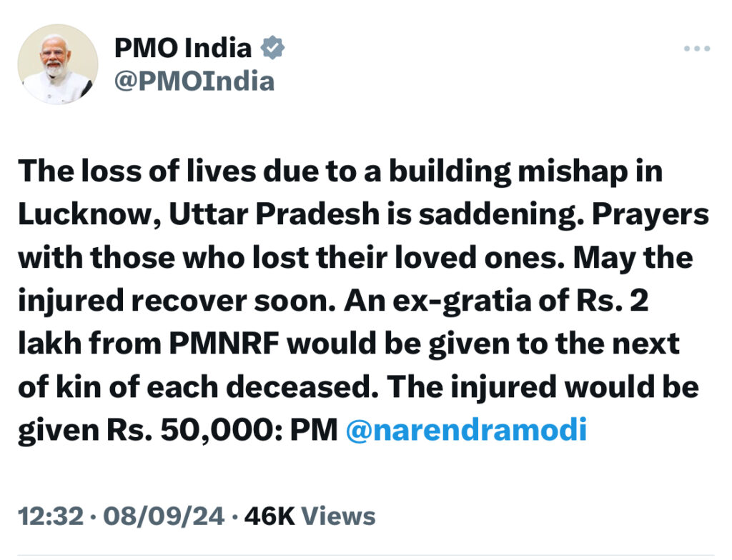Open the three-dot more options menu

coord(697,48)
